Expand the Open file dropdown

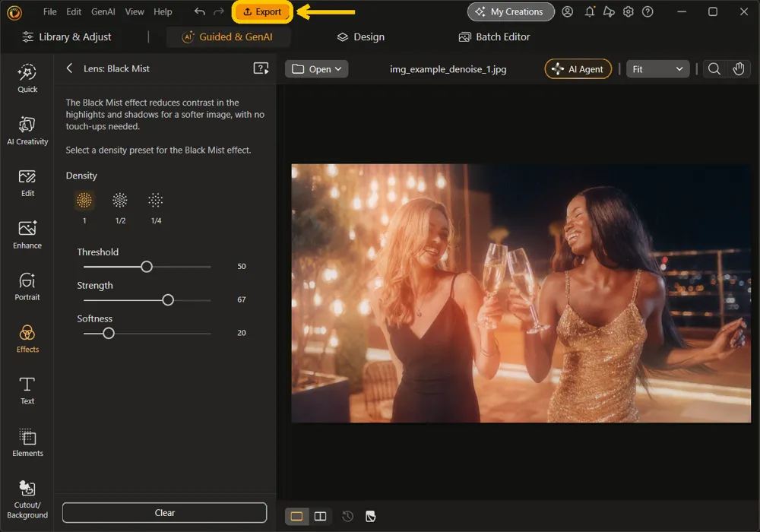point(316,69)
